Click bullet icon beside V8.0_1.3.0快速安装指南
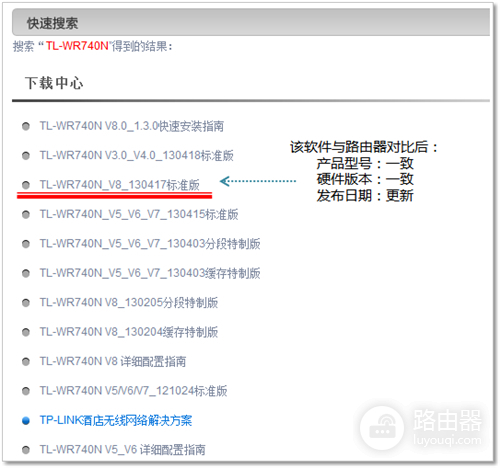 pyautogui.click(x=26, y=126)
